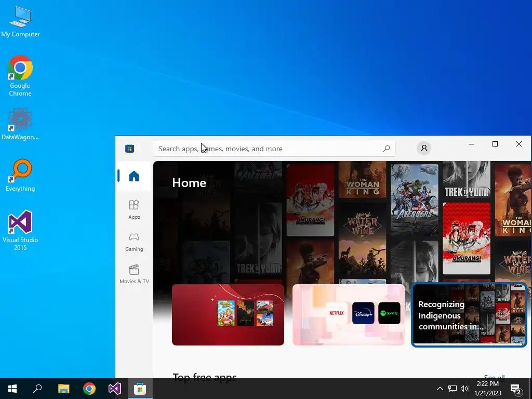
Task: Select The Woman King poster at top
Action: [362, 180]
